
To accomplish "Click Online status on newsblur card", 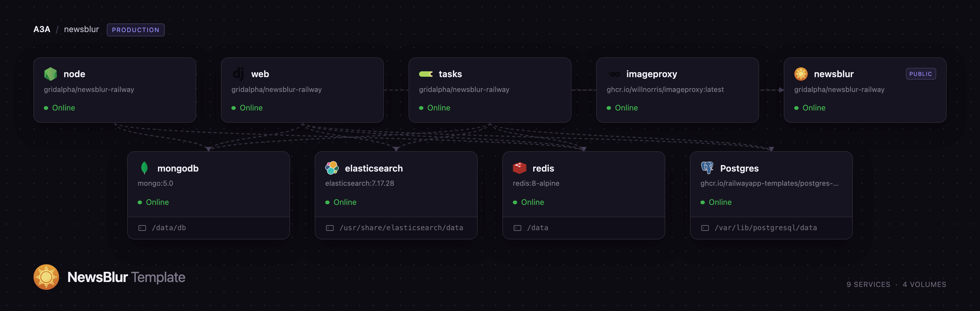I will (x=810, y=108).
